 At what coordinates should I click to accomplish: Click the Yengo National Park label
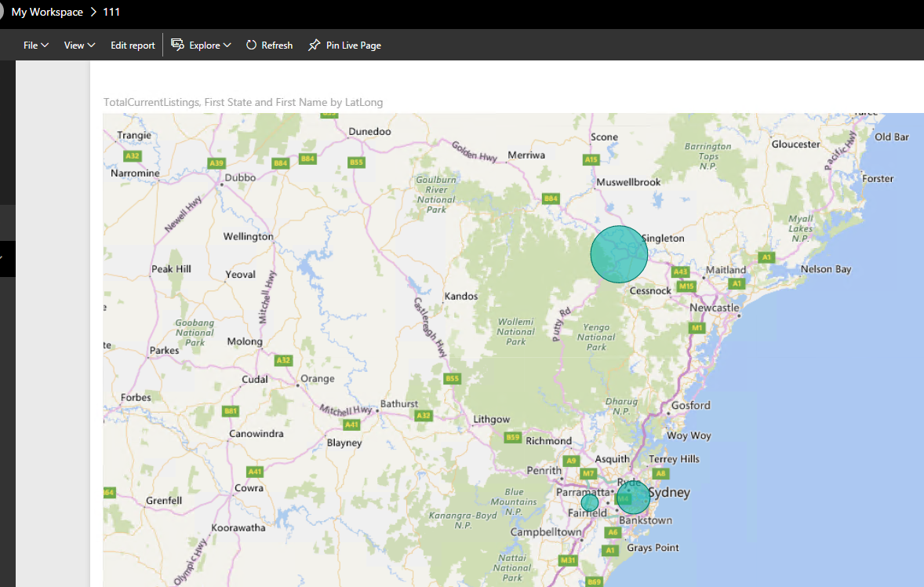596,337
